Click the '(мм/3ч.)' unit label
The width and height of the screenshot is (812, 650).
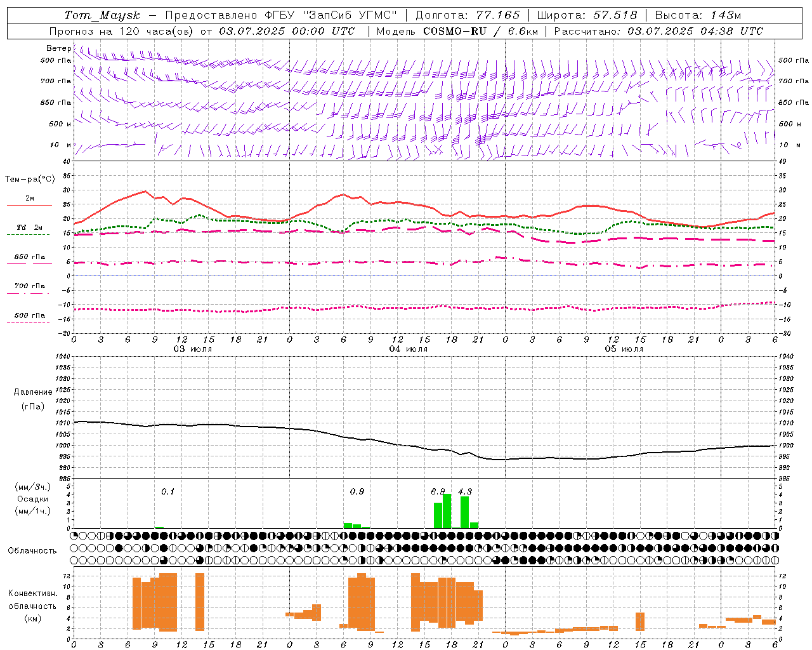[32, 487]
